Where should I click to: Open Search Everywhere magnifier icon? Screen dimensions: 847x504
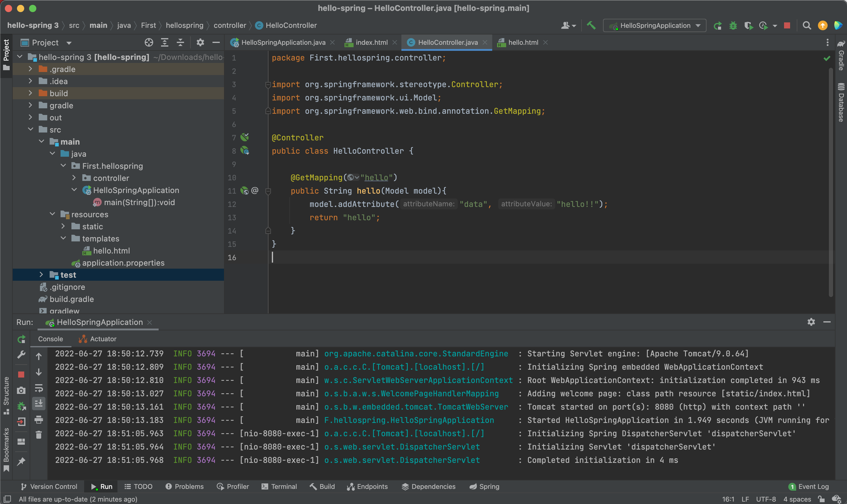coord(806,25)
